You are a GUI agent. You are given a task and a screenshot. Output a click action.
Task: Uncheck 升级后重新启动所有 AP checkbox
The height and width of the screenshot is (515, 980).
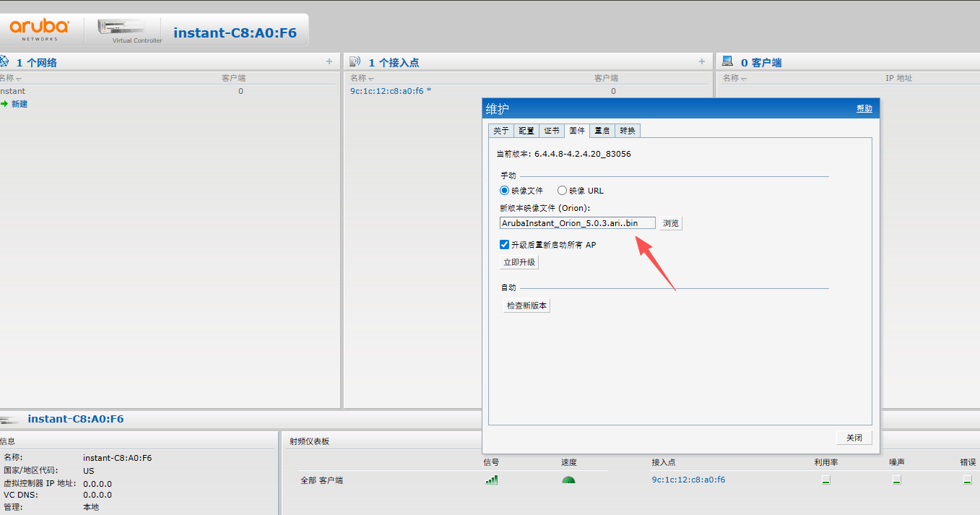(504, 245)
